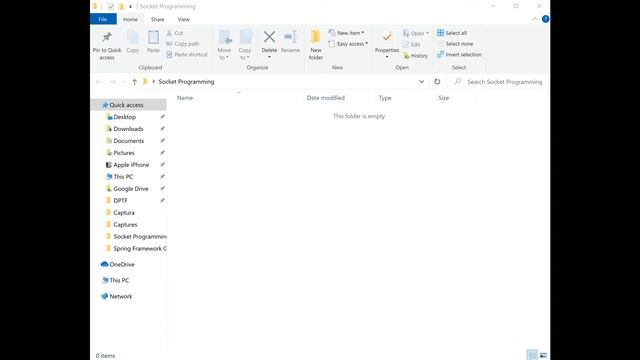The width and height of the screenshot is (640, 360).
Task: Open Network in navigation pane
Action: tap(116, 296)
